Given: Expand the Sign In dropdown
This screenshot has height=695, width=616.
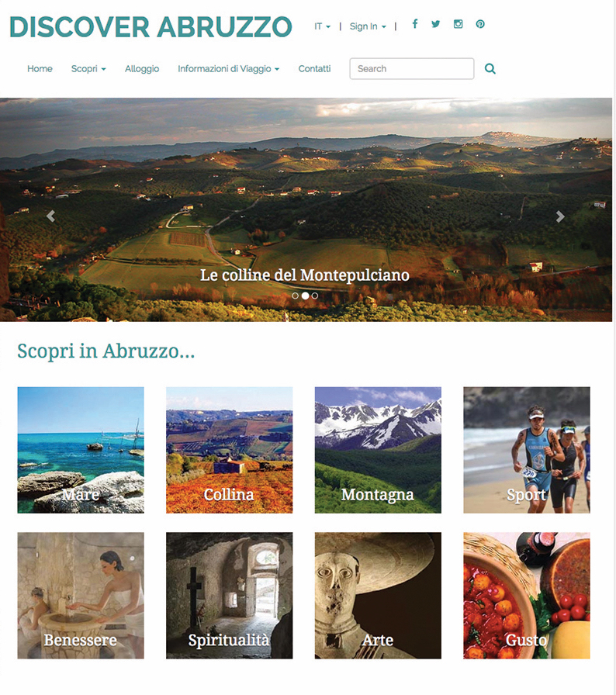Looking at the screenshot, I should coord(368,26).
